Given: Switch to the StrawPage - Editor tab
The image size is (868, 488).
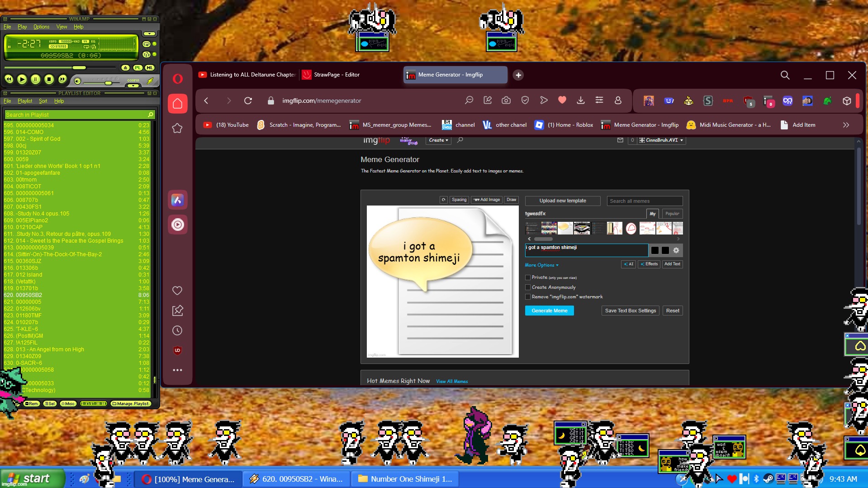Looking at the screenshot, I should point(337,75).
